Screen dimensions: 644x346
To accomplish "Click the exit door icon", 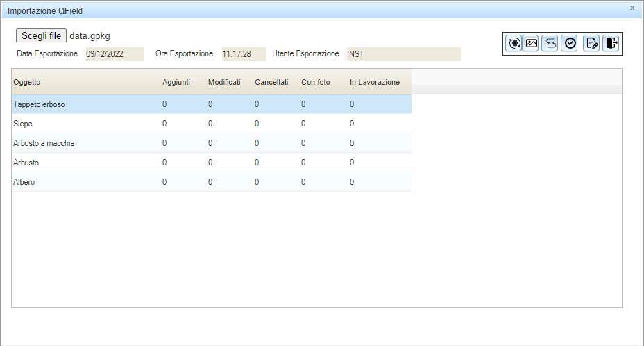I will (611, 43).
